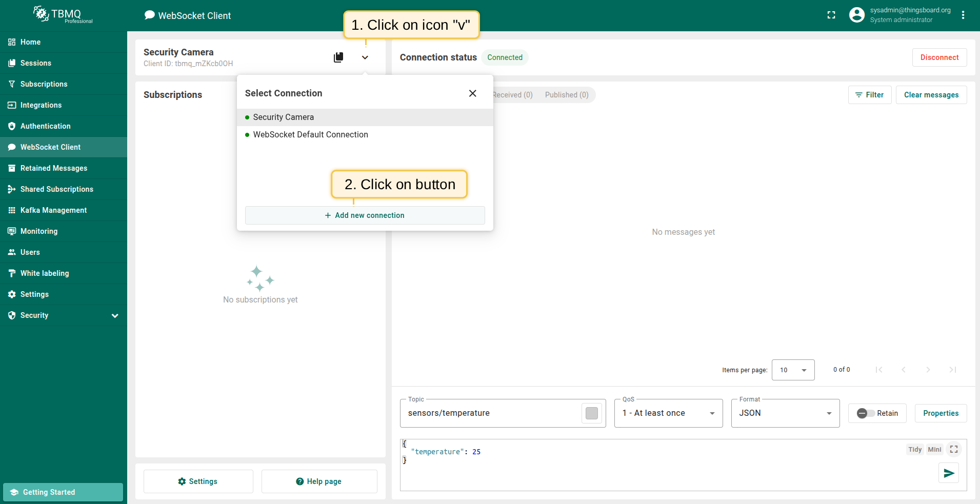Click the user account avatar icon
The image size is (980, 504).
point(856,15)
